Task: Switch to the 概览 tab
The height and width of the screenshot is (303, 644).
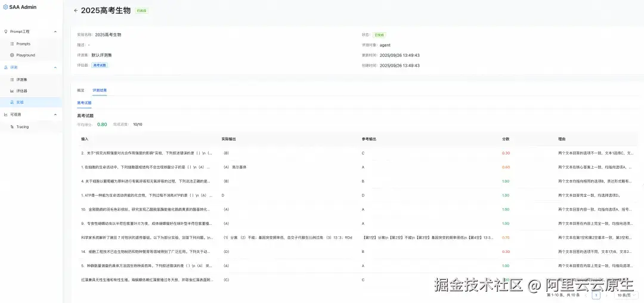Action: [80, 90]
